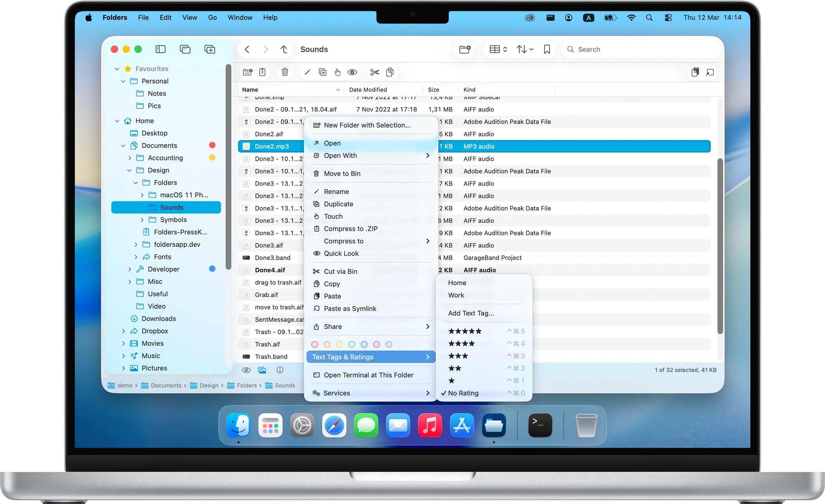Viewport: 825px width, 504px height.
Task: Click the info icon in the status bar
Action: coord(280,370)
